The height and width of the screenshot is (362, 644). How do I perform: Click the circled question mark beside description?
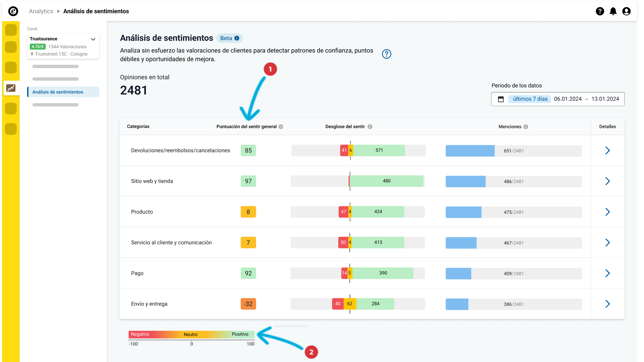point(386,54)
